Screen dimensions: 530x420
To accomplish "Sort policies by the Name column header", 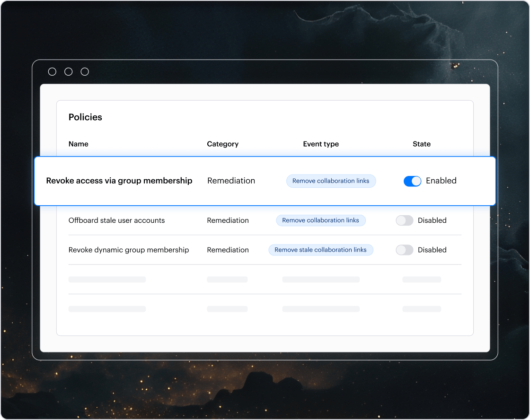I will pos(79,144).
